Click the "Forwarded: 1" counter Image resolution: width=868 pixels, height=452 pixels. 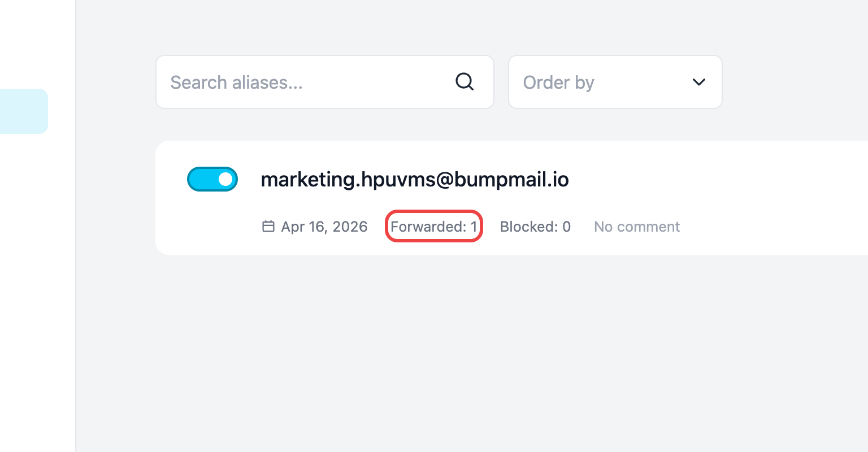pyautogui.click(x=433, y=227)
